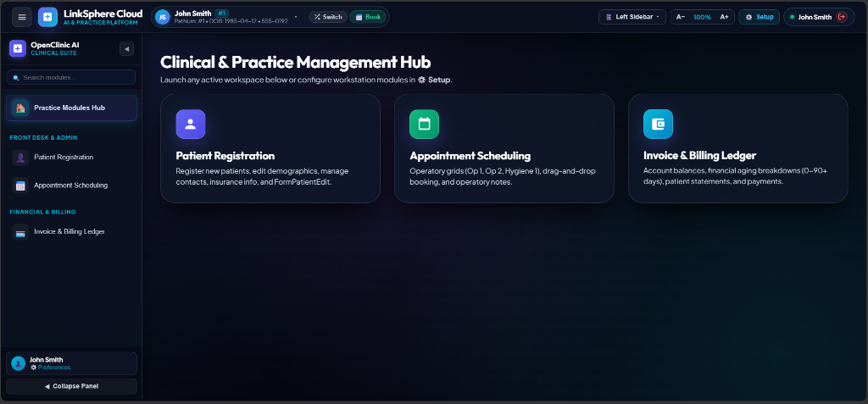Click the JS patient avatar

[x=162, y=17]
